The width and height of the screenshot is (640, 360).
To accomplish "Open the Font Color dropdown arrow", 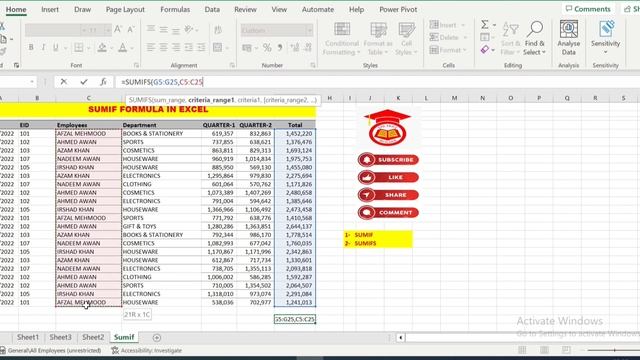I will tap(132, 48).
